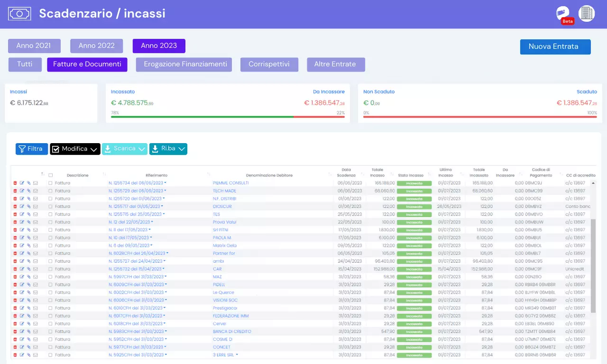
Task: Select checkbox for invoice N. I255715
Action: click(x=50, y=214)
